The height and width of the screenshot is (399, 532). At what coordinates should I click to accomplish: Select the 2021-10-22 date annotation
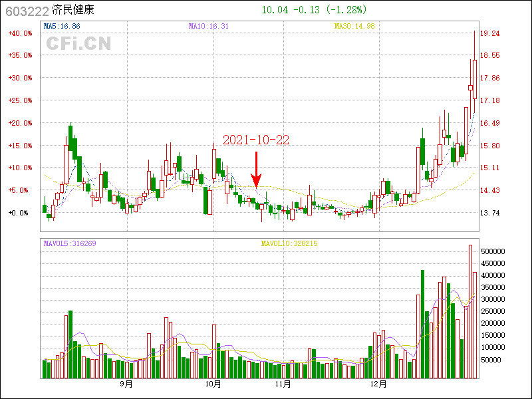256,140
